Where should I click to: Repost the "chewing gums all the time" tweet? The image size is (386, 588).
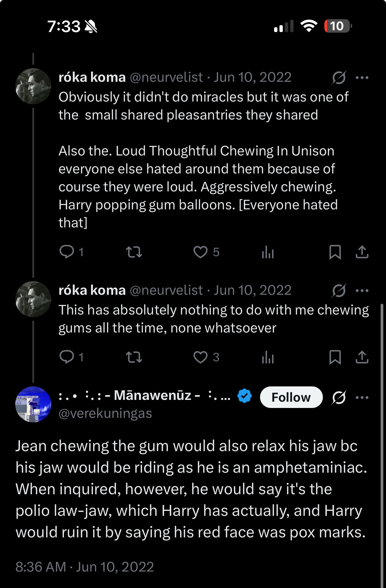click(134, 357)
